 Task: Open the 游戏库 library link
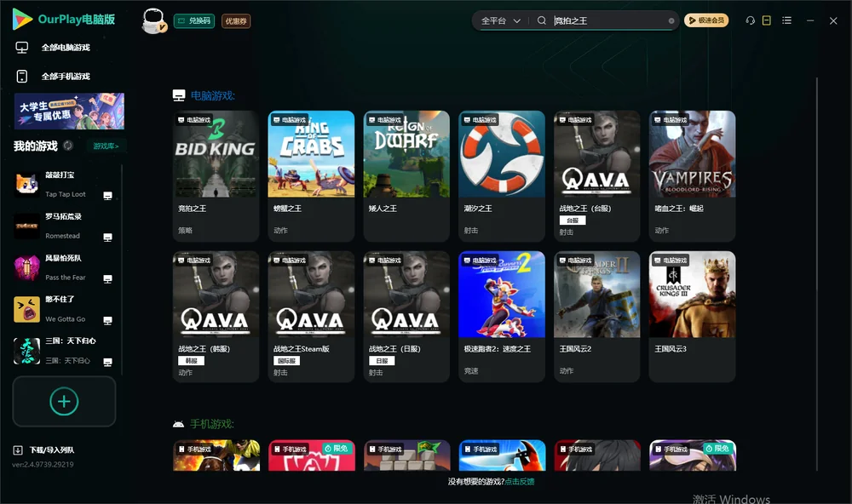[106, 146]
